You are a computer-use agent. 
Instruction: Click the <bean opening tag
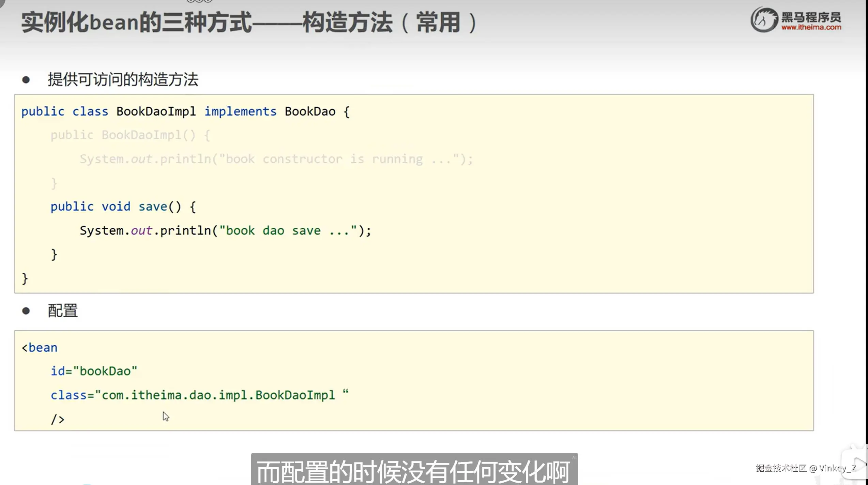click(x=40, y=348)
